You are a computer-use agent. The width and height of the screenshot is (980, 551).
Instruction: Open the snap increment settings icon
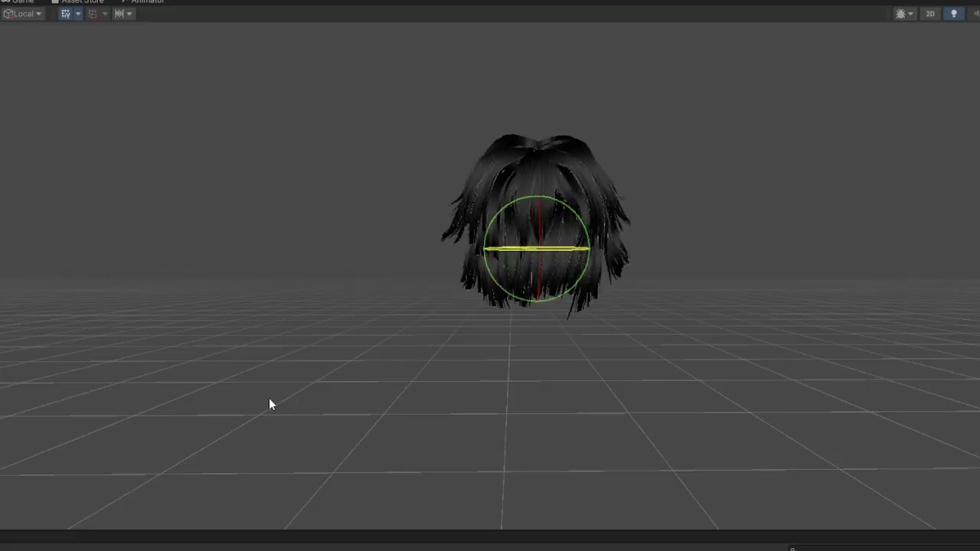(x=119, y=14)
